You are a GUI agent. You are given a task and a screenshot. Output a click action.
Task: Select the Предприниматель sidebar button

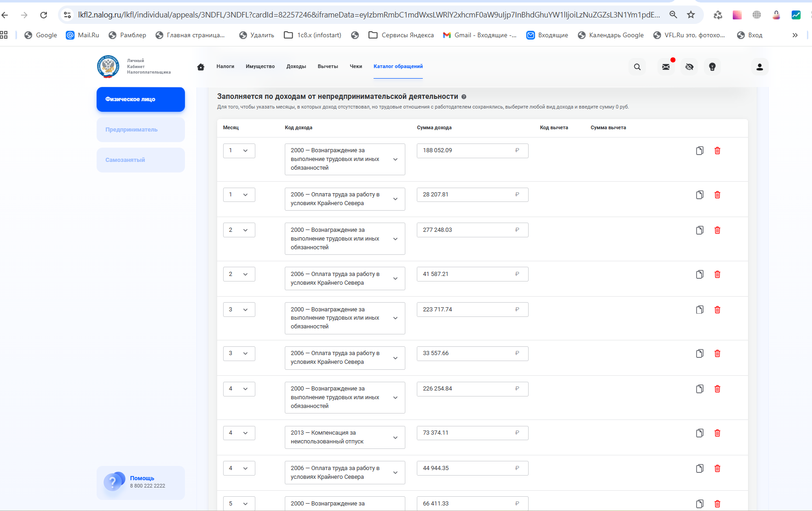coord(140,130)
